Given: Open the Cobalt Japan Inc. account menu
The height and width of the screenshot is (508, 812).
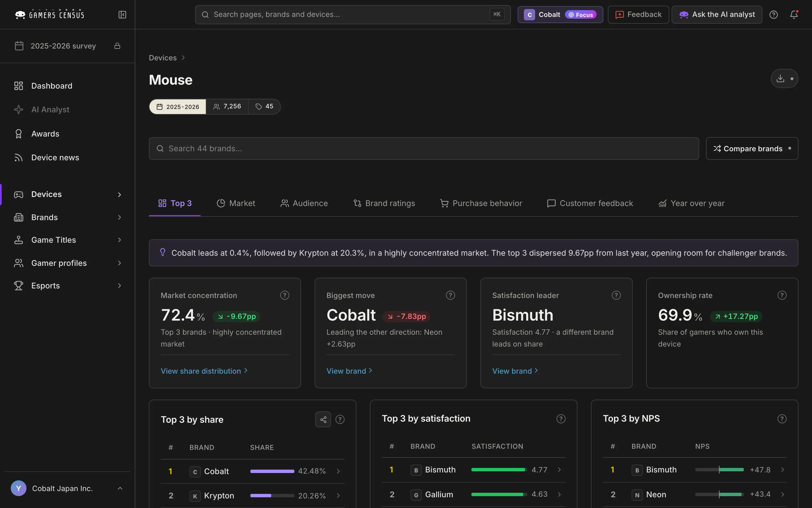Looking at the screenshot, I should (67, 489).
